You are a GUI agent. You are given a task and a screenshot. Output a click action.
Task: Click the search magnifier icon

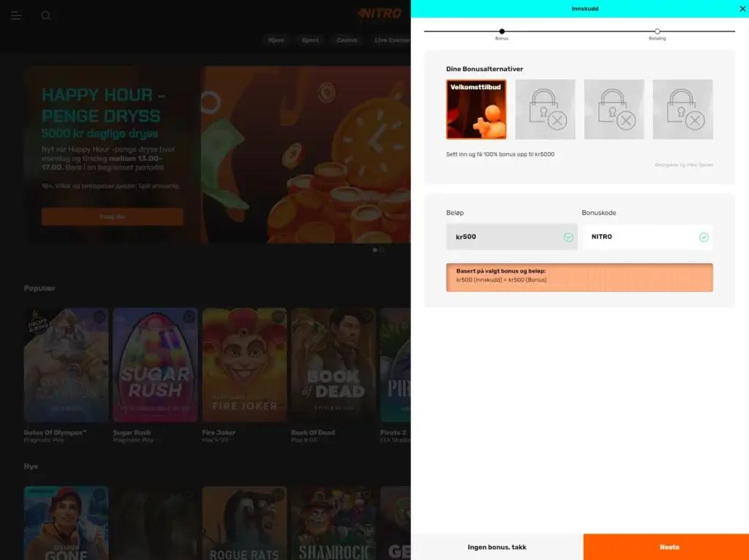click(x=46, y=16)
